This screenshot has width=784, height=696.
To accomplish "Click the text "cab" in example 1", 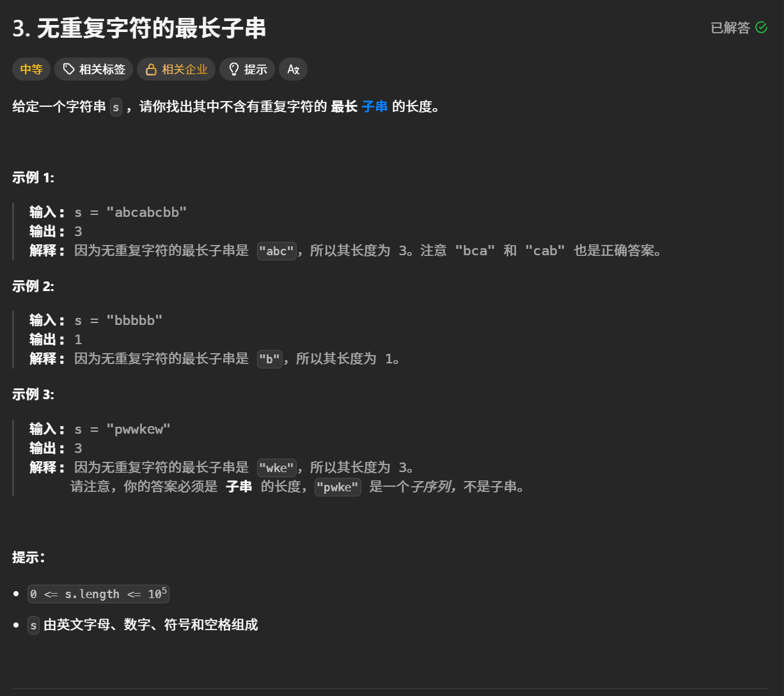I will click(x=545, y=251).
